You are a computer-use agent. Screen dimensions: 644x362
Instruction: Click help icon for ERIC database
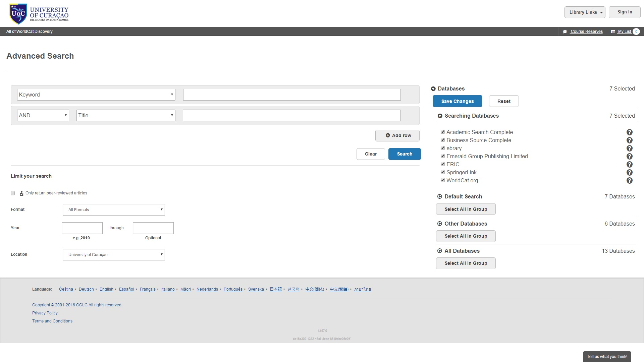[630, 165]
